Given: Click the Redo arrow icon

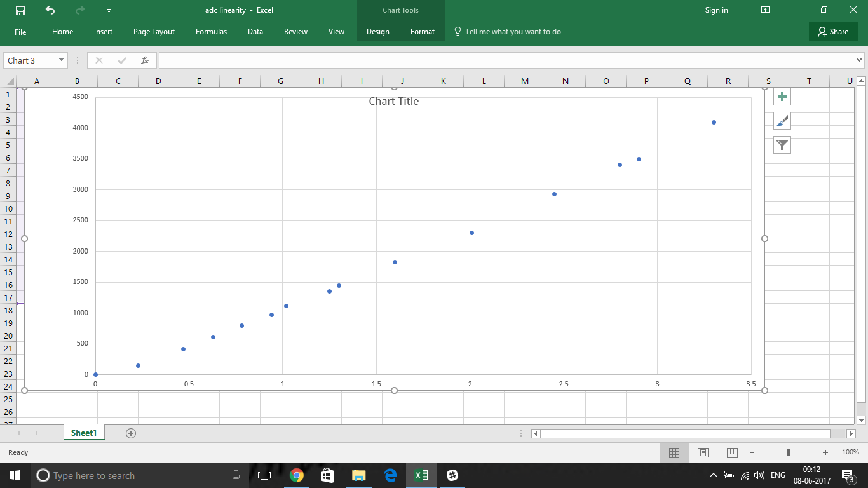Looking at the screenshot, I should (x=80, y=10).
